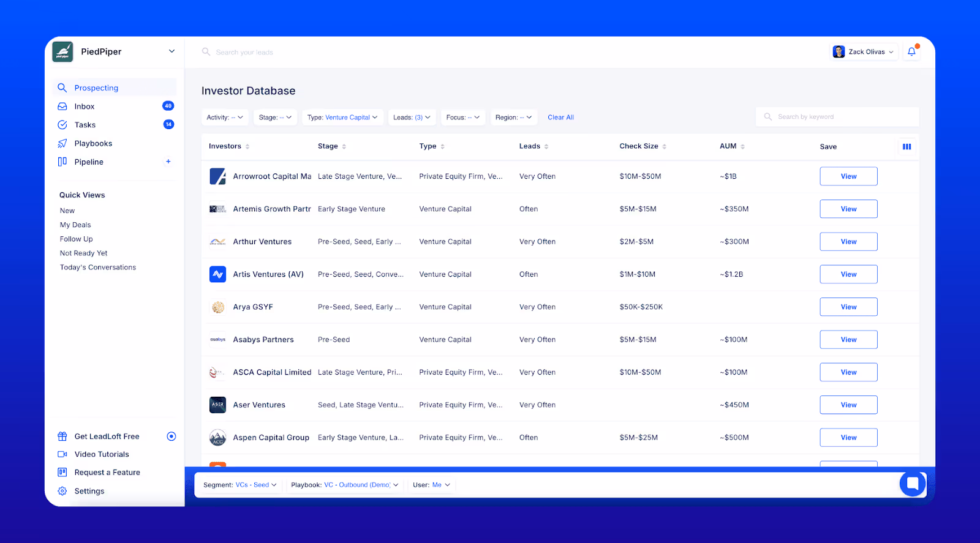Open Video Tutorials

pyautogui.click(x=102, y=454)
